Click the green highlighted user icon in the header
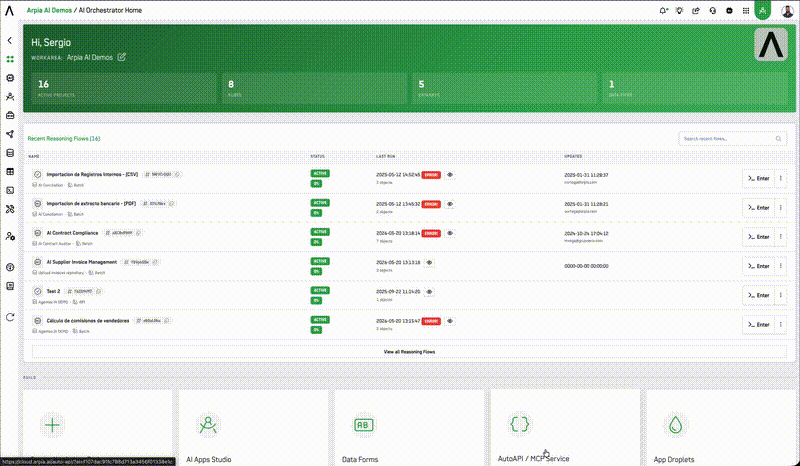 (763, 10)
